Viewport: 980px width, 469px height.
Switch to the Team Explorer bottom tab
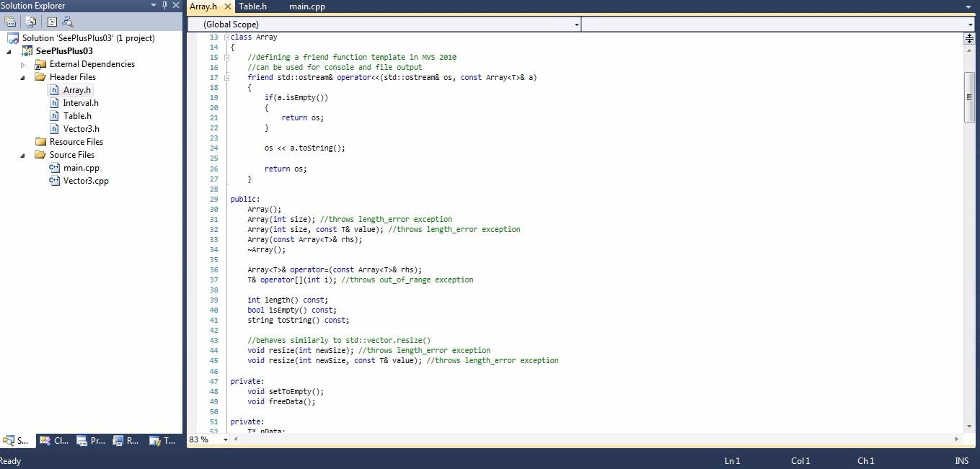click(163, 441)
